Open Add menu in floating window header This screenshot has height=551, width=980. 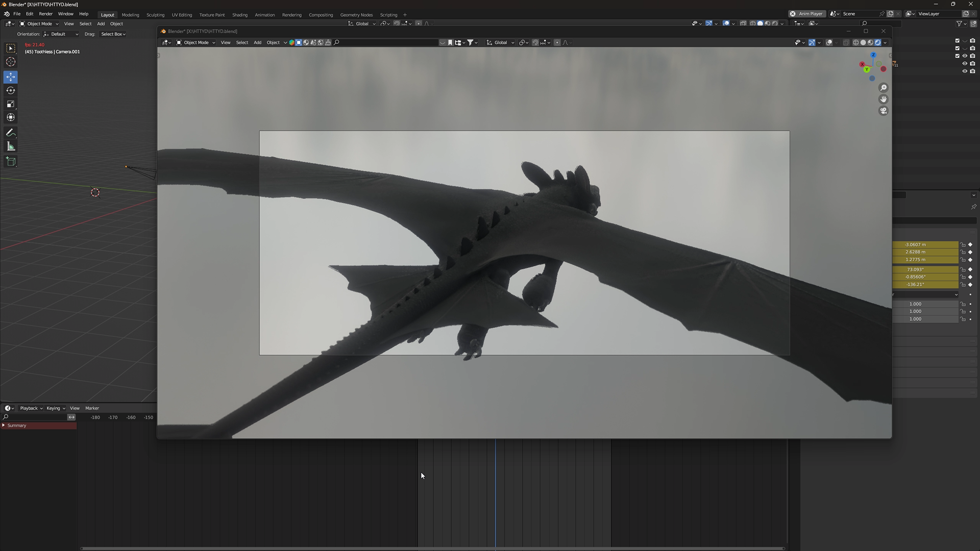click(x=257, y=42)
